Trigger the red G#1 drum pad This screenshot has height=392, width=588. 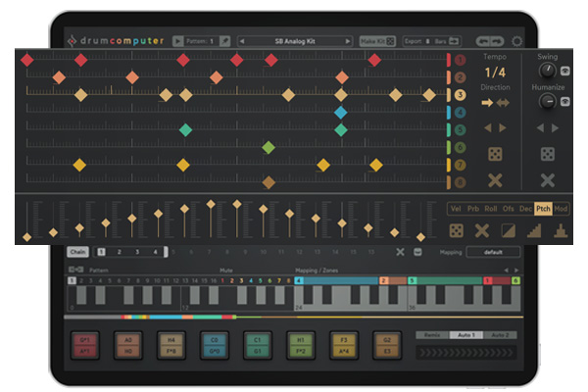pyautogui.click(x=84, y=345)
